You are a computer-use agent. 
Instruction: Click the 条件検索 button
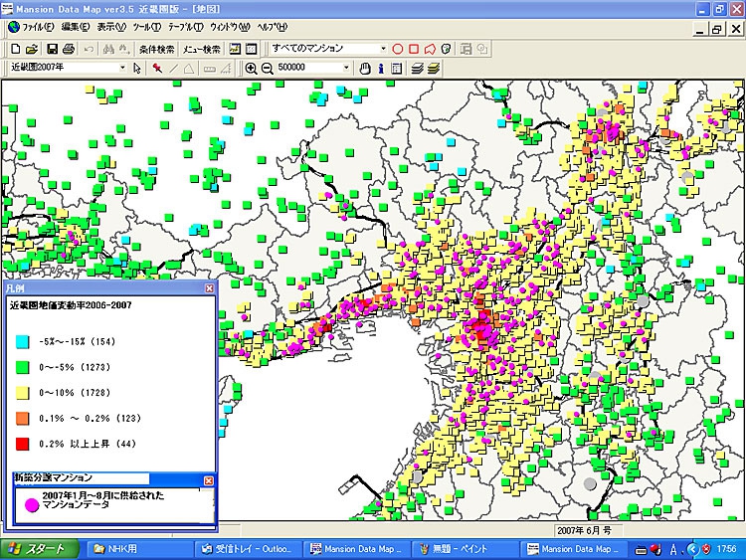(x=156, y=49)
